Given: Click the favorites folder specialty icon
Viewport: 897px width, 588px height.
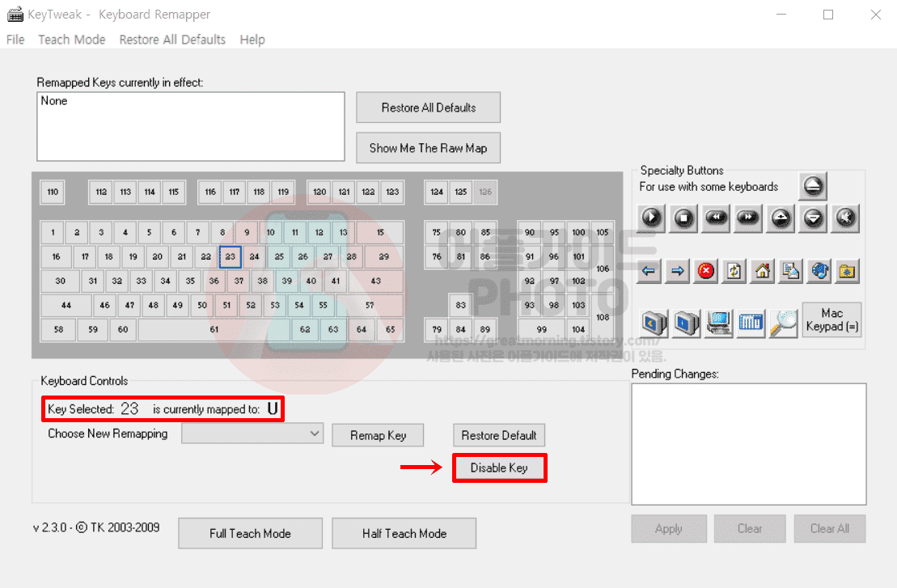Looking at the screenshot, I should click(x=847, y=271).
